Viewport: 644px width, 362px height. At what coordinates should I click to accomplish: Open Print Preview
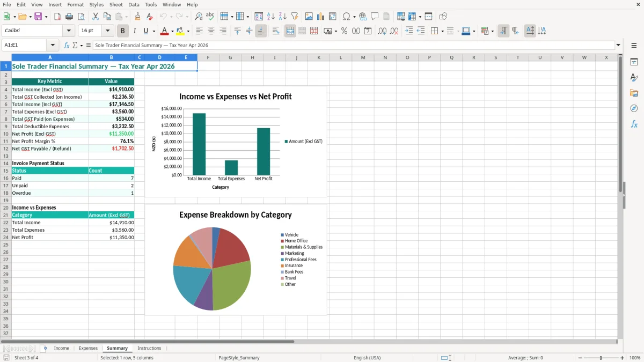(x=80, y=17)
